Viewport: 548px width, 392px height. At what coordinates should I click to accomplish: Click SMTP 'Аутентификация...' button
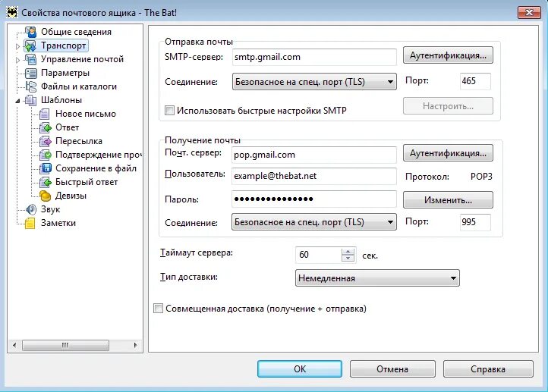[x=448, y=55]
